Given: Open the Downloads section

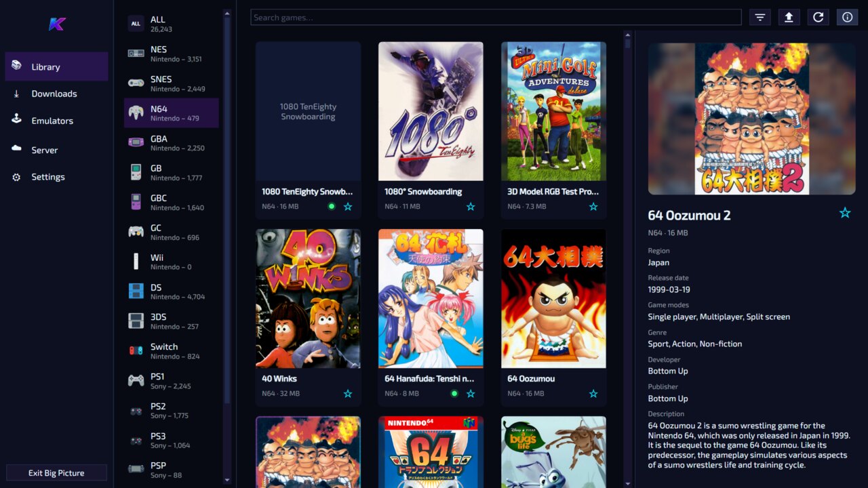Looking at the screenshot, I should (x=56, y=94).
